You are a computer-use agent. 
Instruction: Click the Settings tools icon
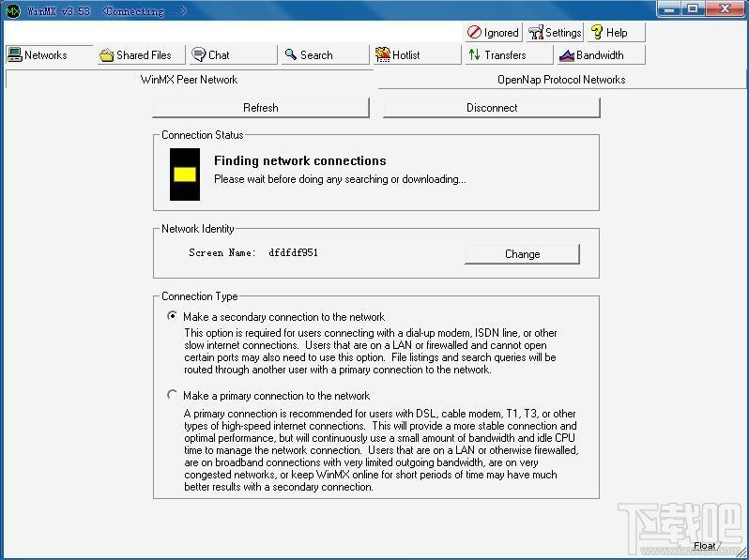click(536, 33)
